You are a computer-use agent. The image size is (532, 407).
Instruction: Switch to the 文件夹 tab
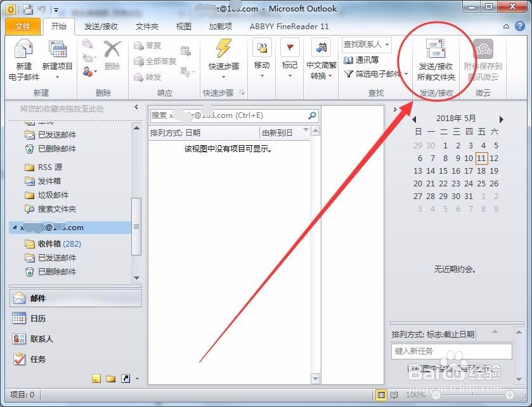[147, 27]
